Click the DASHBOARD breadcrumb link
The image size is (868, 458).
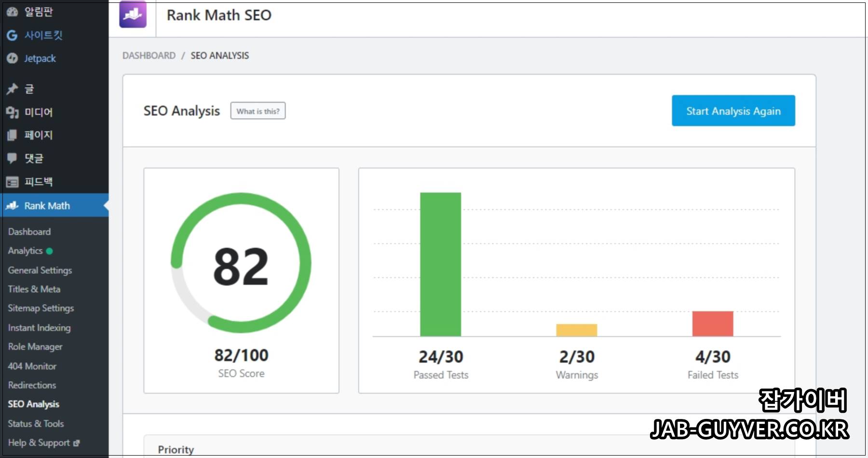pos(149,55)
